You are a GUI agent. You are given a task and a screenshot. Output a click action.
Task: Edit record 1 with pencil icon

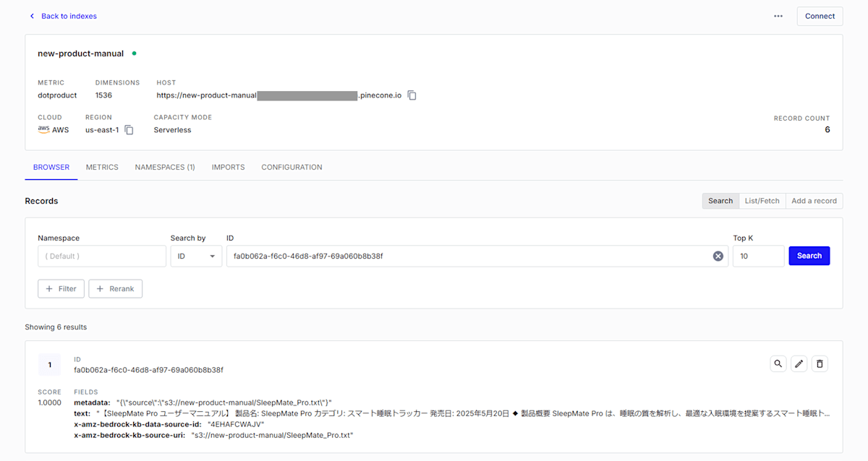(799, 363)
